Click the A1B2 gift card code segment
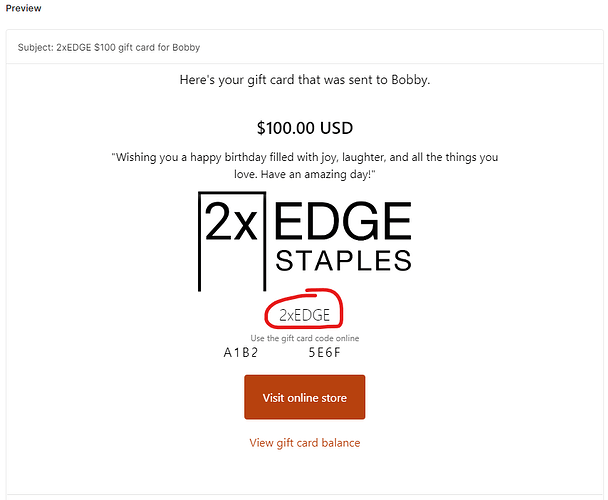608x500 pixels. pos(241,352)
